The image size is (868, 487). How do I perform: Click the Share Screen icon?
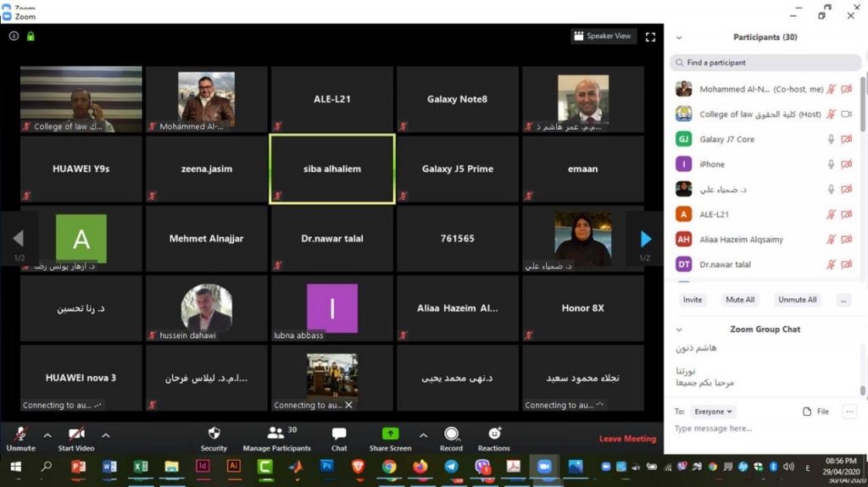click(390, 434)
